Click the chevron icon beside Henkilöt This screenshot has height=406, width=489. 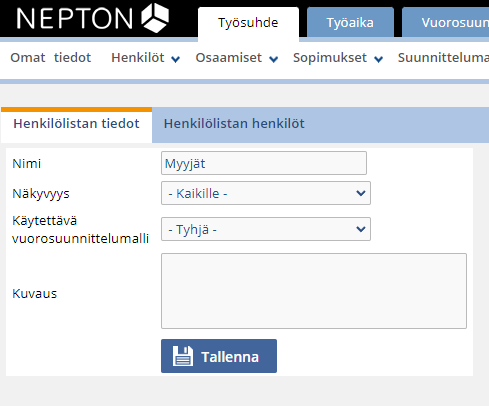pos(175,59)
